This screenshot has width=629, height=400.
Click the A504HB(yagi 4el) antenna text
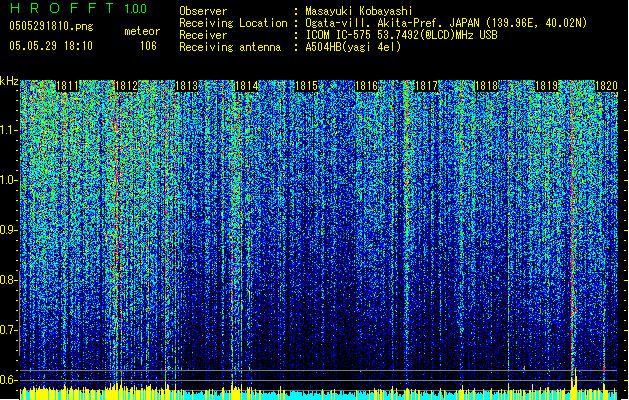coord(353,47)
